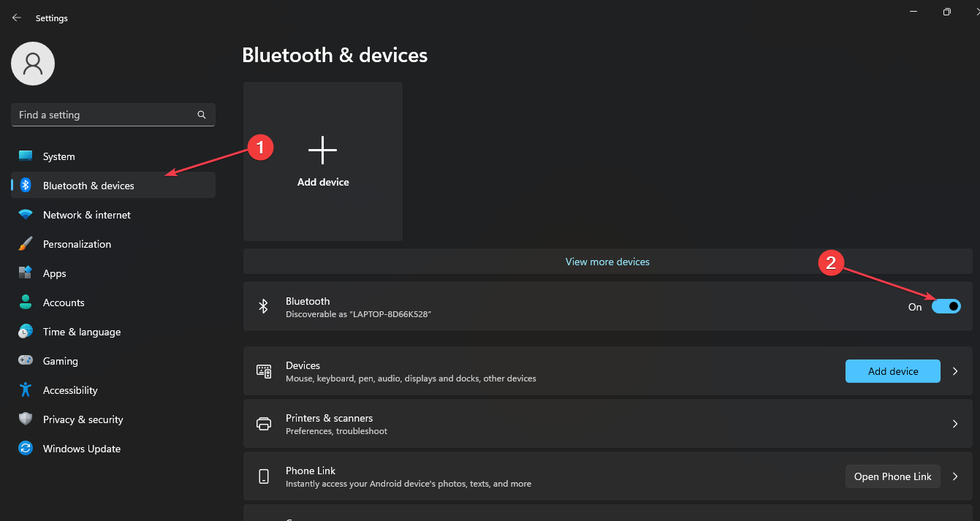The height and width of the screenshot is (521, 980).
Task: Focus the Find a setting search box
Action: (x=113, y=115)
